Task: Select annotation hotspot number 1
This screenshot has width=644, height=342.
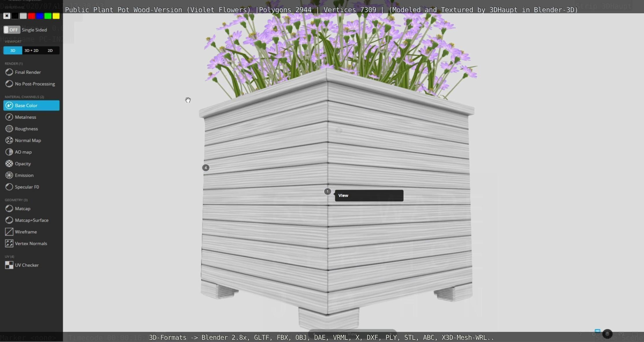Action: pos(327,191)
